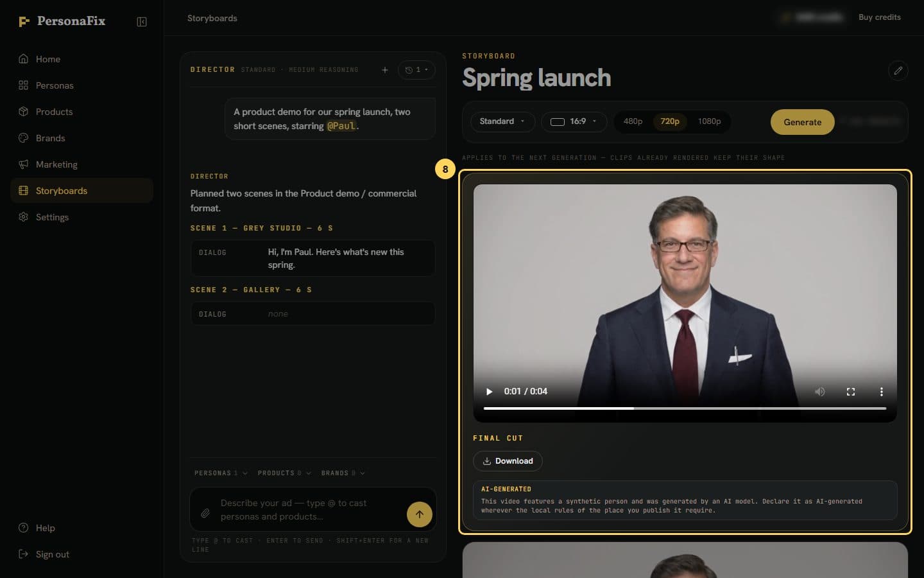The width and height of the screenshot is (924, 578).
Task: Mute the video with the speaker icon
Action: tap(819, 392)
